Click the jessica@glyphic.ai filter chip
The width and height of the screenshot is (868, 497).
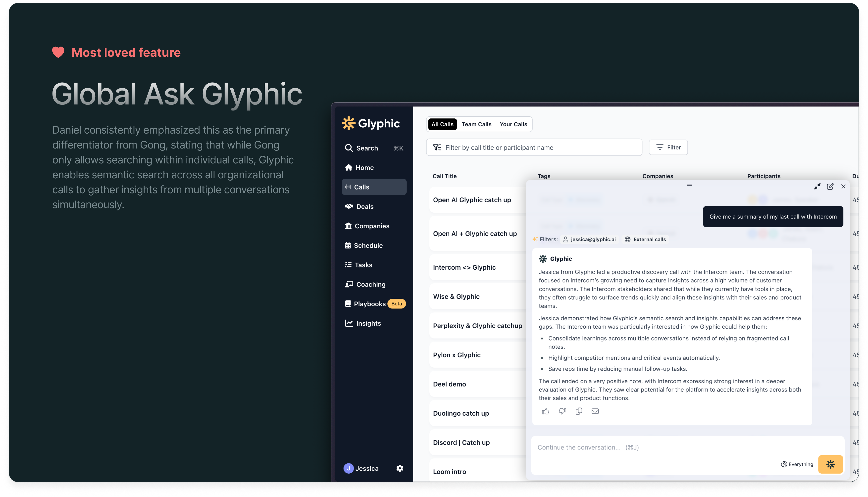click(x=589, y=239)
